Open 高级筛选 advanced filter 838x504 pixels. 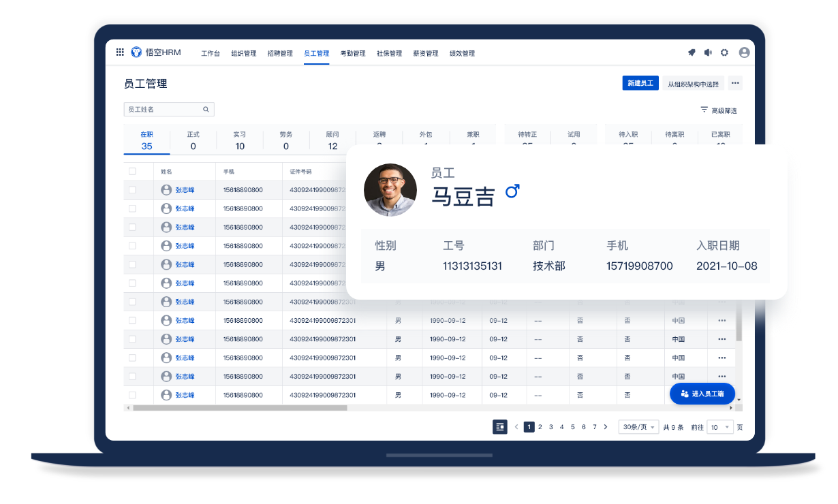(719, 110)
